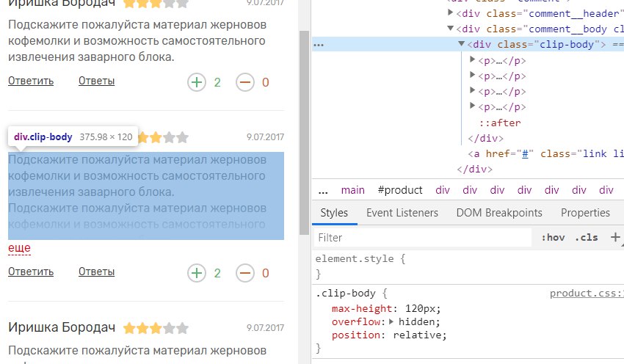
Task: Toggle the :hov element state panel
Action: coord(553,238)
